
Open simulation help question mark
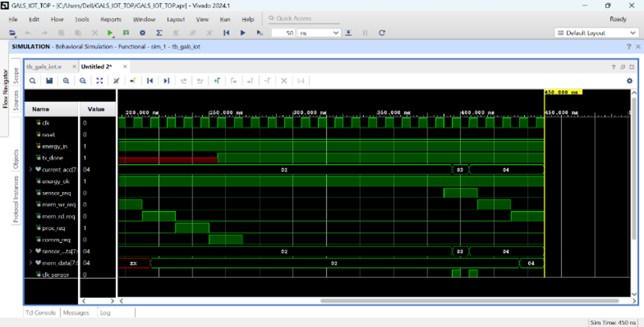[x=628, y=46]
